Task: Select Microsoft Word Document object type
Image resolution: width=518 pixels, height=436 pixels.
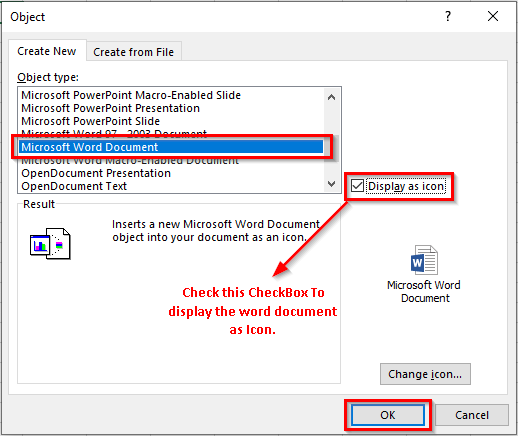Action: point(171,147)
